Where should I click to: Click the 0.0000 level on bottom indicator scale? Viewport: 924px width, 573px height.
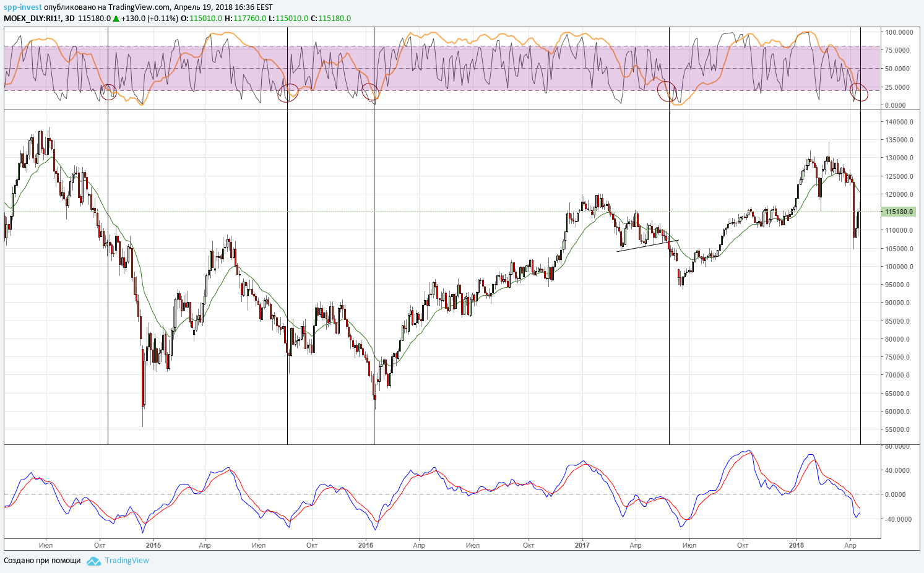[x=896, y=494]
